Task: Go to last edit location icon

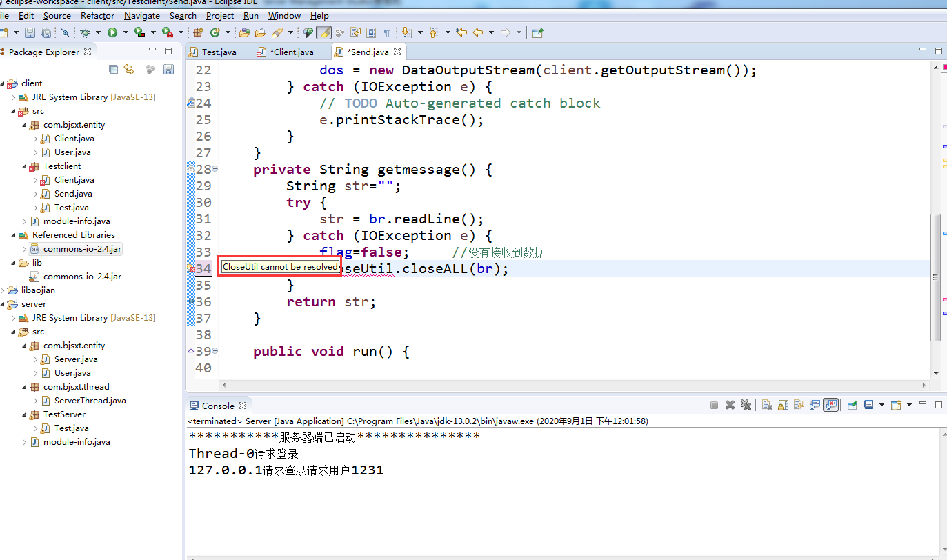Action: 461,32
